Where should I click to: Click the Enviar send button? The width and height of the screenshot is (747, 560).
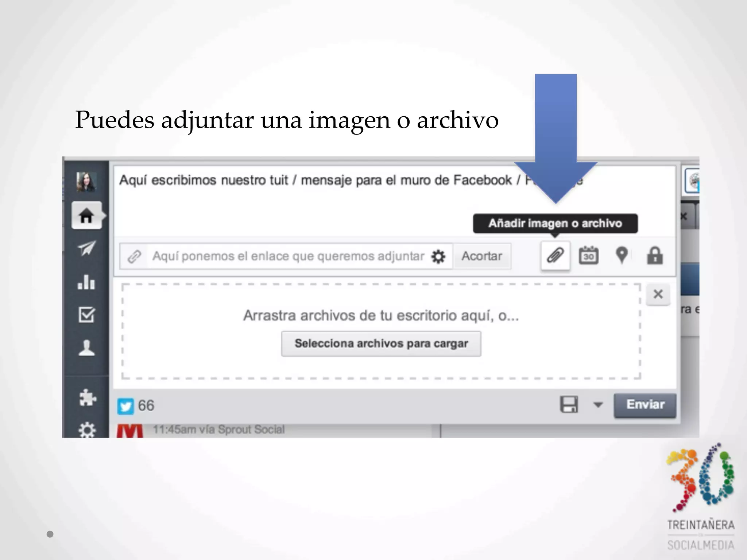[x=645, y=405]
